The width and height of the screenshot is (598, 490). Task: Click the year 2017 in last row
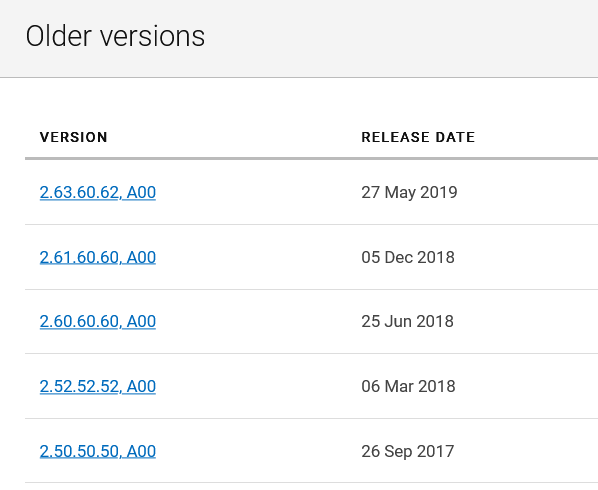435,451
